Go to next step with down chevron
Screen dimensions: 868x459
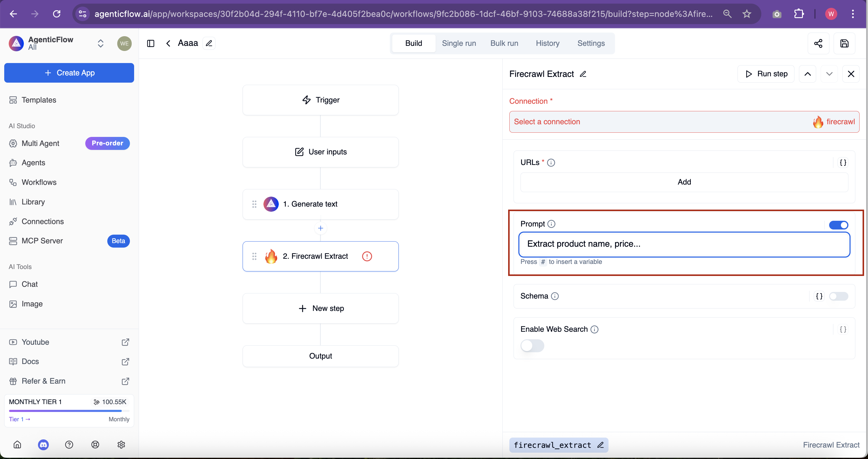click(829, 74)
